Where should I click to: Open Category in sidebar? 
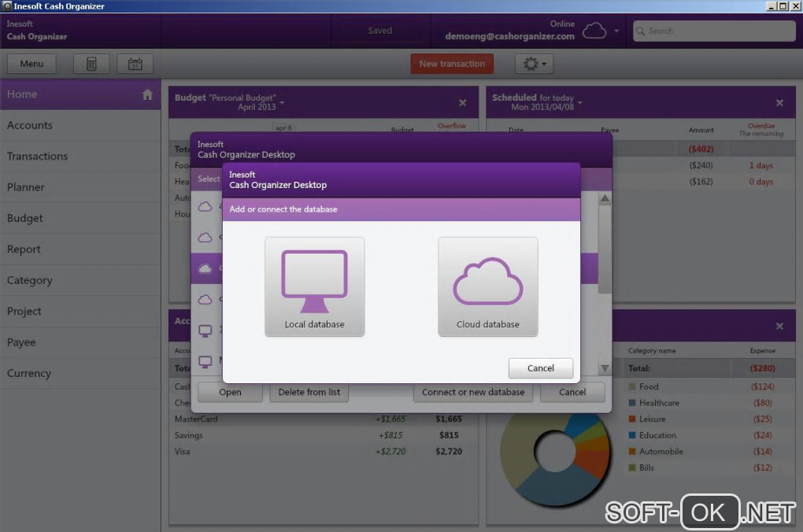[80, 280]
